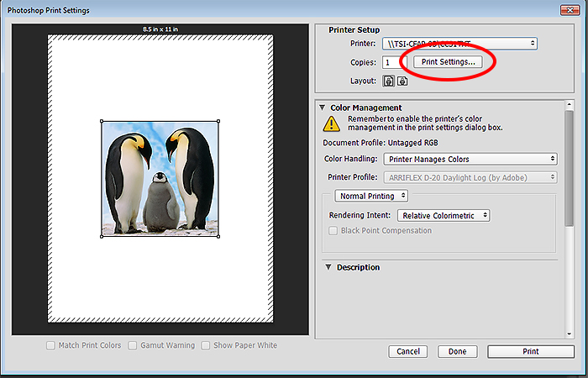Click the yellow color management warning icon
This screenshot has width=588, height=378.
pos(332,123)
